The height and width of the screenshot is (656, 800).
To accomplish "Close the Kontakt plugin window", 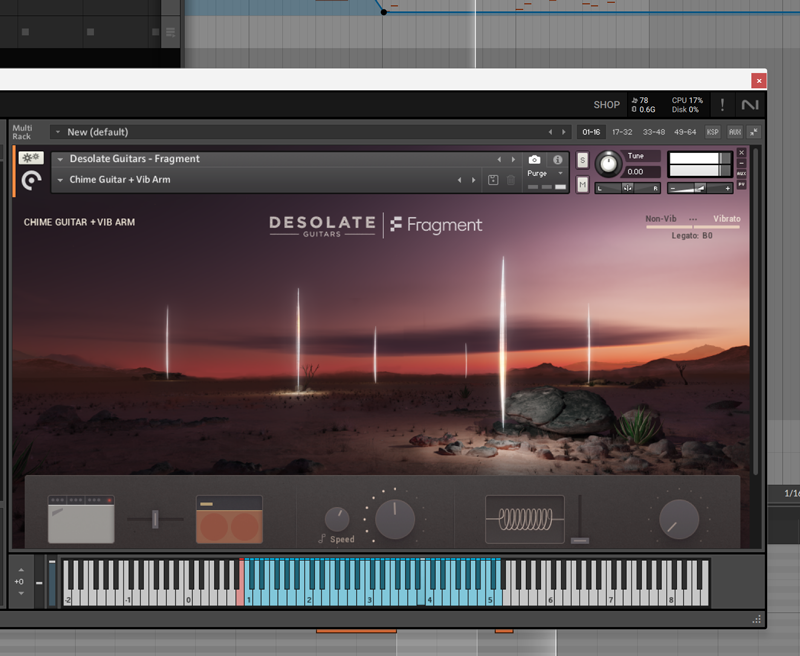I will click(759, 81).
